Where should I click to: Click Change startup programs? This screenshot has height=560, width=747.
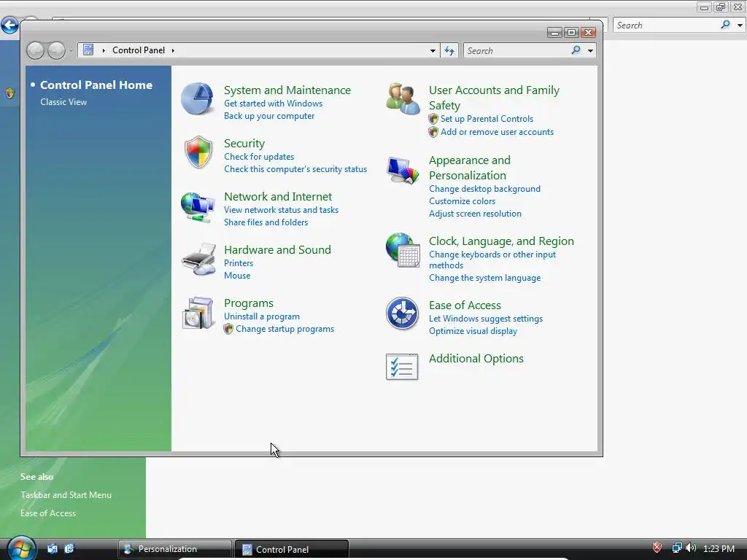click(x=285, y=329)
